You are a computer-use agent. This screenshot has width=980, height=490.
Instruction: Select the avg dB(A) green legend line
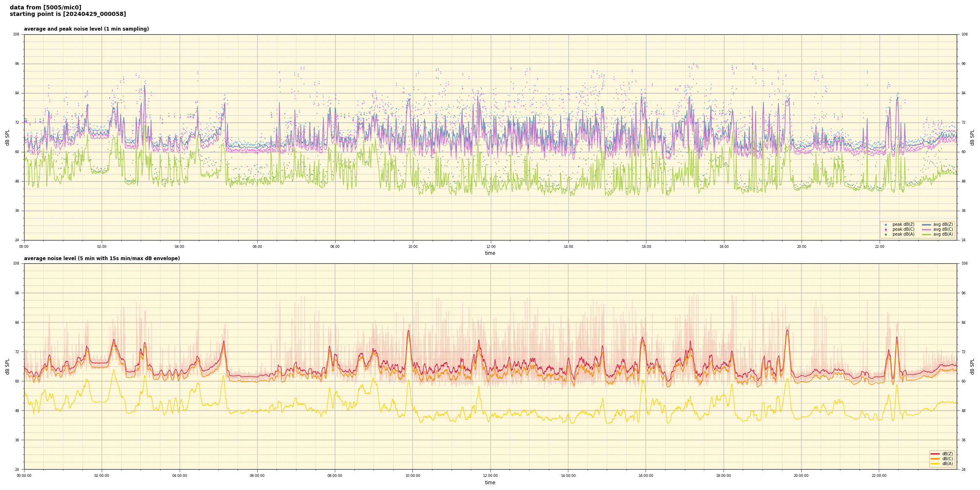(x=927, y=234)
